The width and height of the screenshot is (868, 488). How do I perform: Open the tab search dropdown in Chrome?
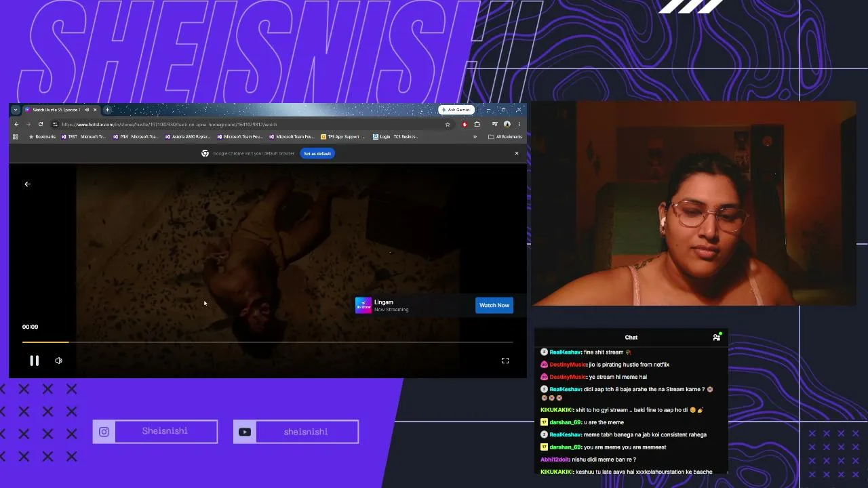tap(16, 110)
